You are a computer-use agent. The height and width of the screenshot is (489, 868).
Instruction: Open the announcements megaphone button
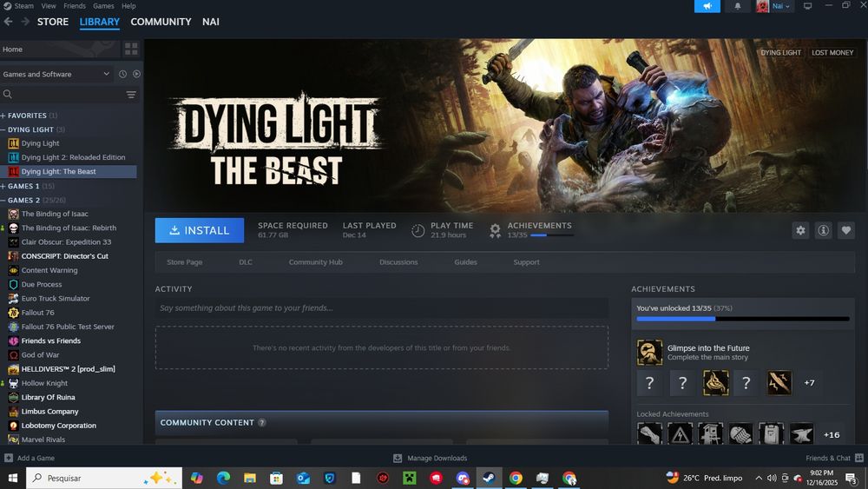point(707,6)
